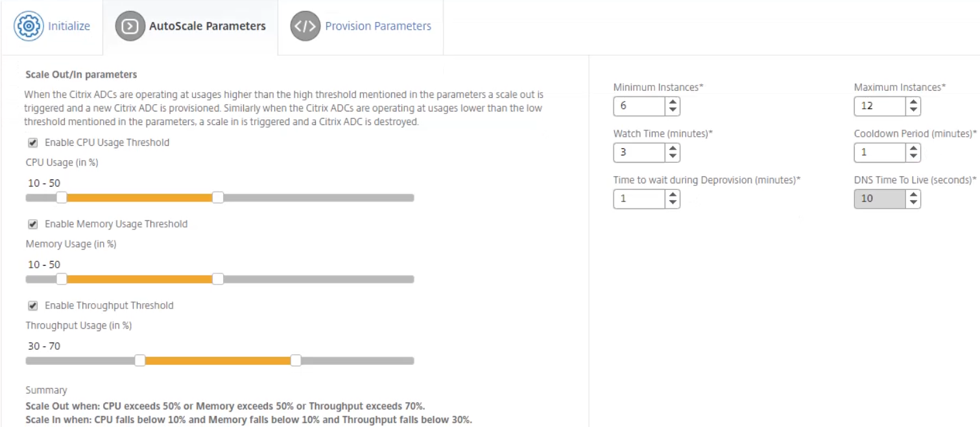Screen dimensions: 980x427
Task: Open the Provision Parameters tab
Action: pos(378,27)
